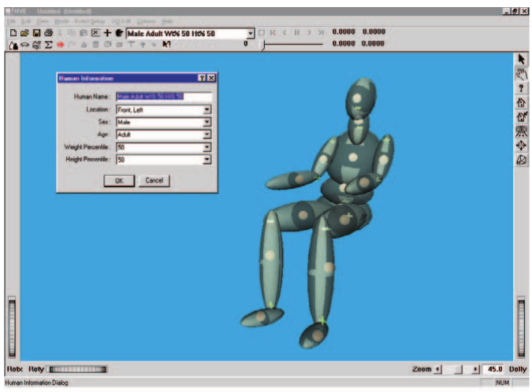532x392 pixels.
Task: Expand the Location dropdown
Action: 207,109
